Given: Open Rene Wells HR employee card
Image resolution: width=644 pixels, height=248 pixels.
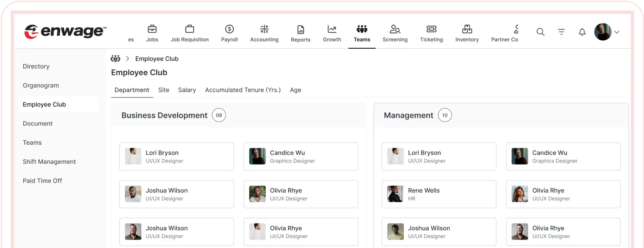Looking at the screenshot, I should [x=439, y=194].
